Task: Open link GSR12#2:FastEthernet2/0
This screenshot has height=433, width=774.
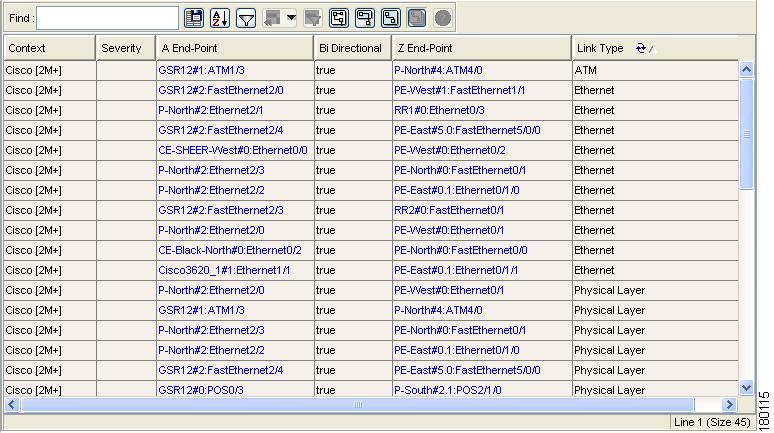Action: (x=221, y=90)
